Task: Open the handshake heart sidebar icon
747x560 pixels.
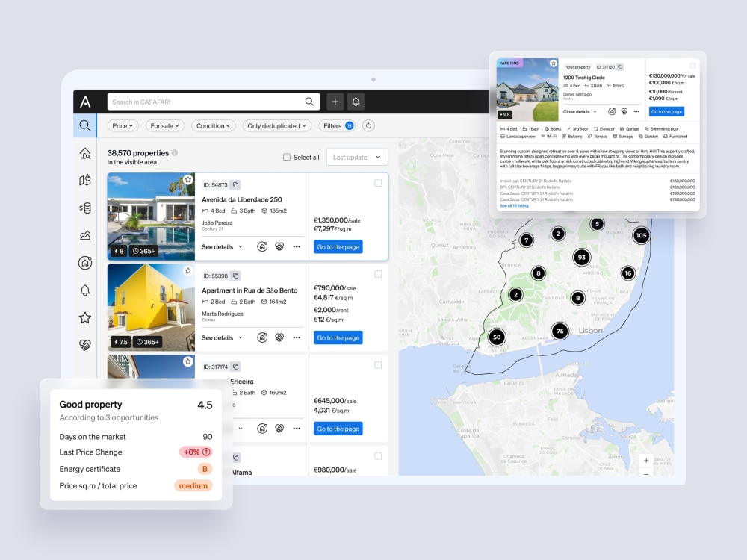Action: tap(85, 345)
